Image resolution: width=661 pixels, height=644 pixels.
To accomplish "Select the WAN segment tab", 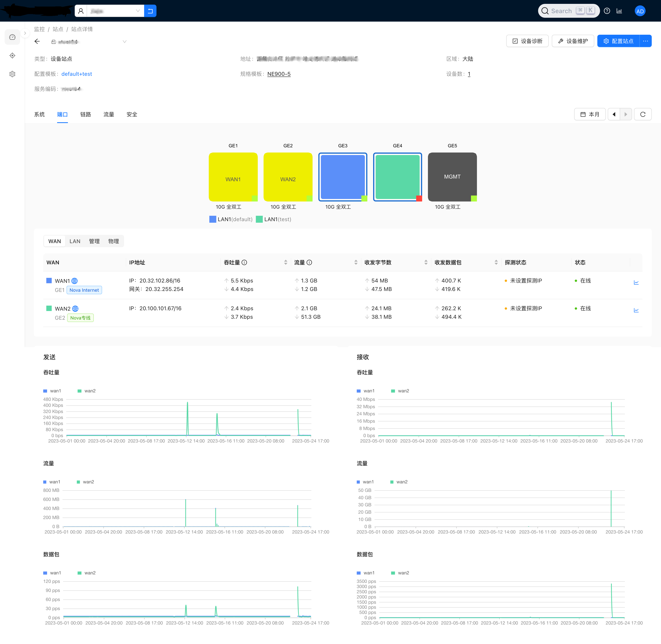I will pyautogui.click(x=54, y=241).
